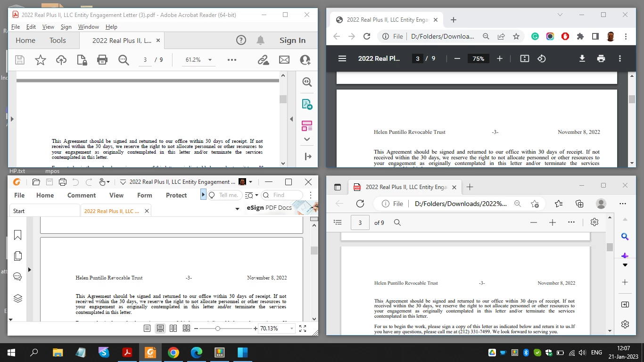Click the eSign PDF Docs banner in Foxit
Viewport: 644px width, 362px height.
click(x=282, y=208)
